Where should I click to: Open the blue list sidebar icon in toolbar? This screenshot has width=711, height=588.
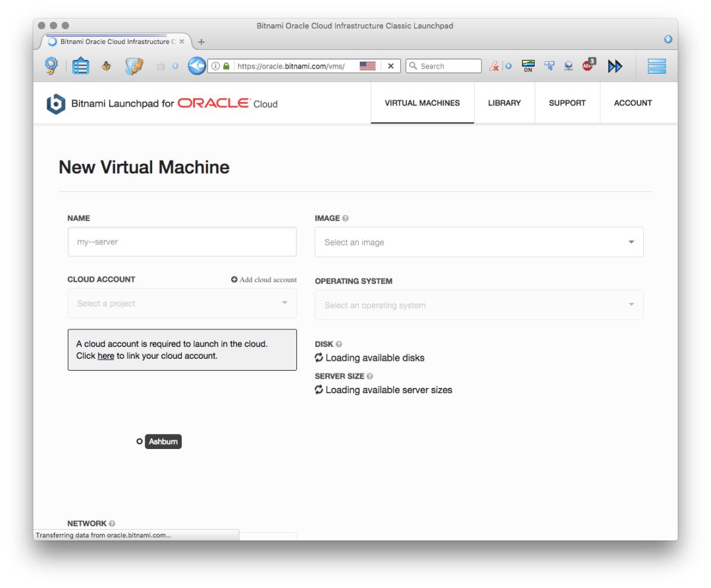point(81,66)
